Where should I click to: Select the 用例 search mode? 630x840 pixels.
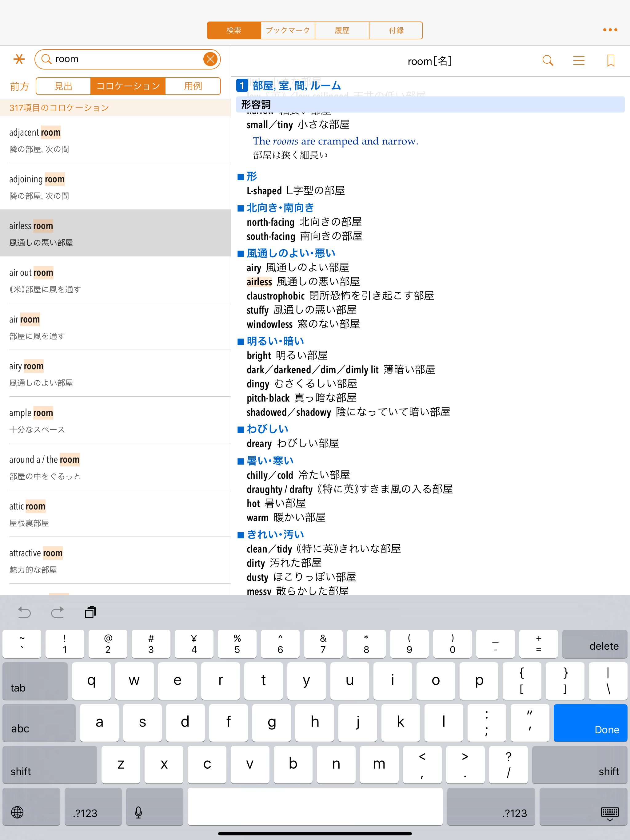click(x=193, y=86)
